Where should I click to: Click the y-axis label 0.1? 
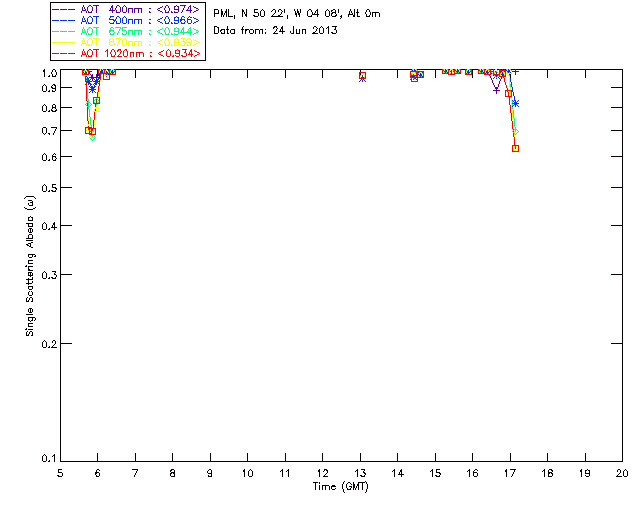click(49, 459)
